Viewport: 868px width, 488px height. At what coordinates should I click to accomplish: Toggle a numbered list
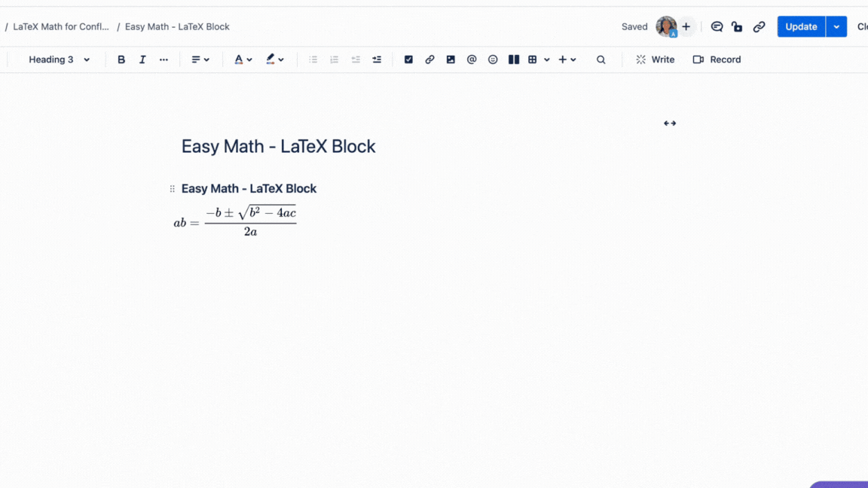(x=334, y=59)
